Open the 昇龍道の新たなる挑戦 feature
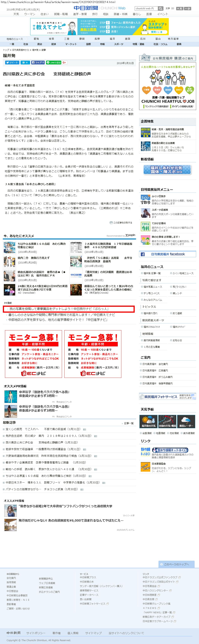199x644 pixels. click(163, 143)
